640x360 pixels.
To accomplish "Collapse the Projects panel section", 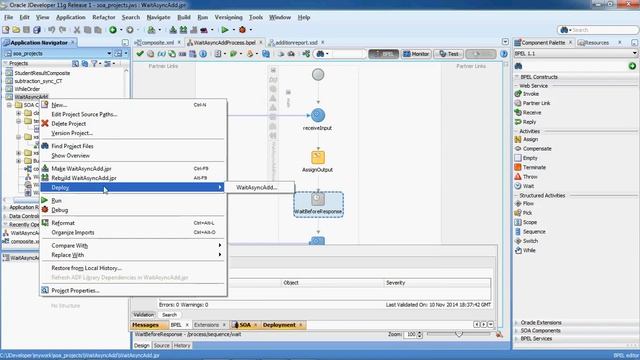I will (x=5, y=64).
